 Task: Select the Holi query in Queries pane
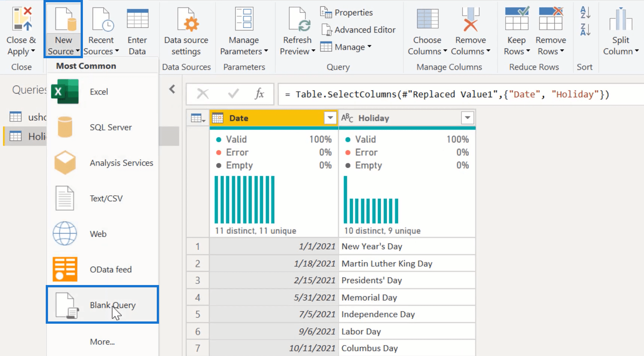[26, 136]
